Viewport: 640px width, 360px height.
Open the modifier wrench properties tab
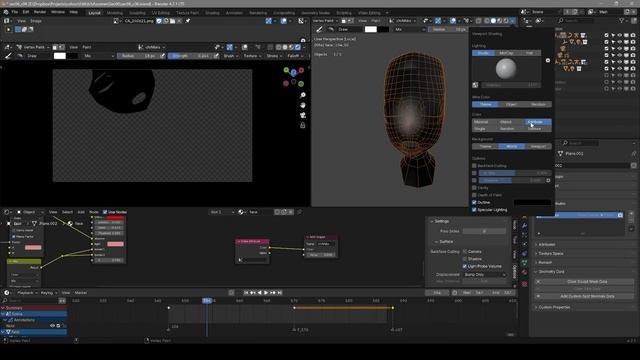(x=525, y=225)
